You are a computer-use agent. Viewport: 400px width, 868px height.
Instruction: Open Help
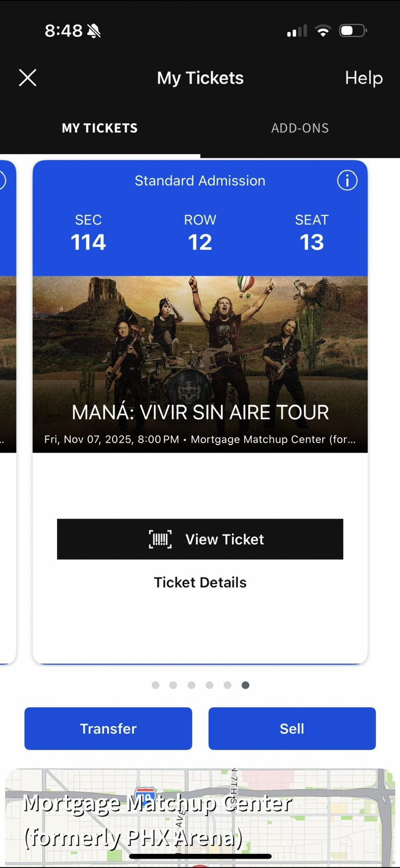364,77
